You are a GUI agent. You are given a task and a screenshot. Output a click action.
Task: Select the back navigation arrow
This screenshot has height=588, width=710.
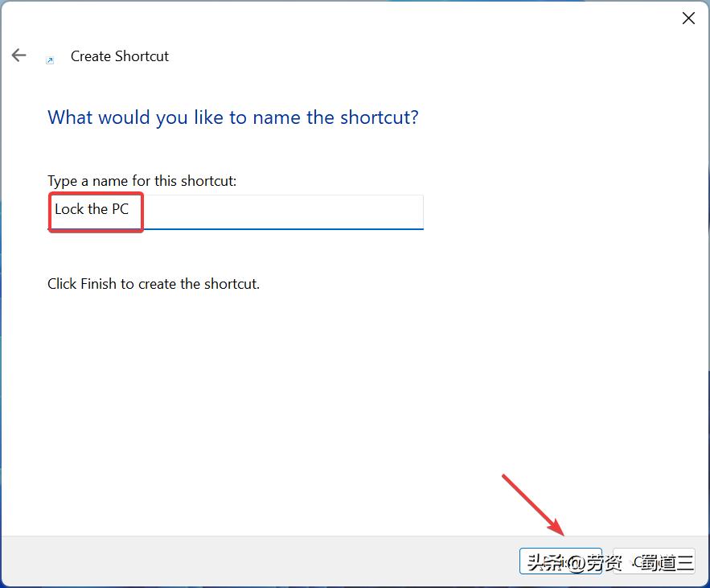(x=18, y=55)
